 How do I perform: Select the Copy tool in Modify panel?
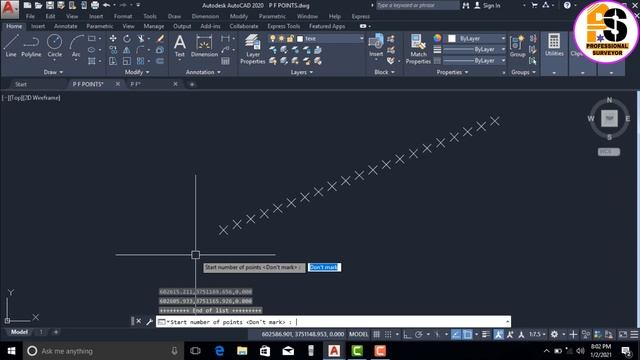click(x=113, y=50)
